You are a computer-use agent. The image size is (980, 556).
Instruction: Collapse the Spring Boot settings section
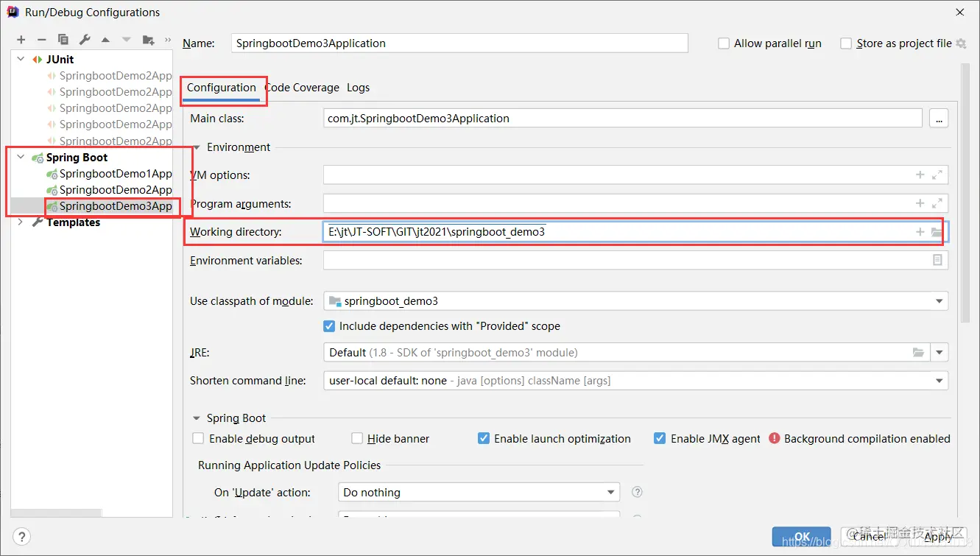tap(197, 418)
